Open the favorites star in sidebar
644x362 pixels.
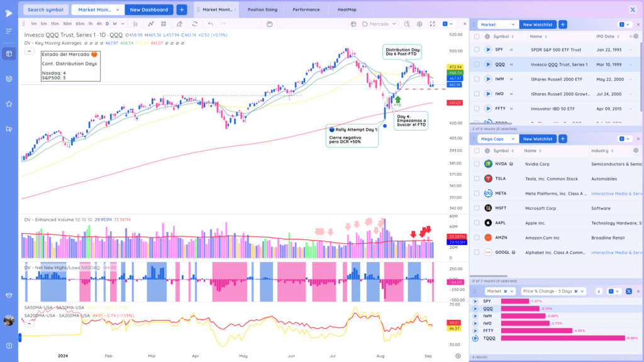coord(9,104)
